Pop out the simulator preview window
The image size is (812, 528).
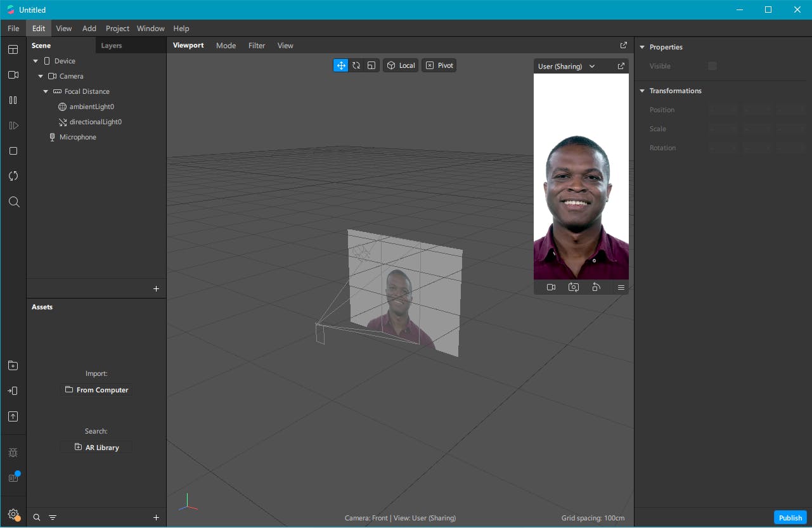pyautogui.click(x=621, y=66)
